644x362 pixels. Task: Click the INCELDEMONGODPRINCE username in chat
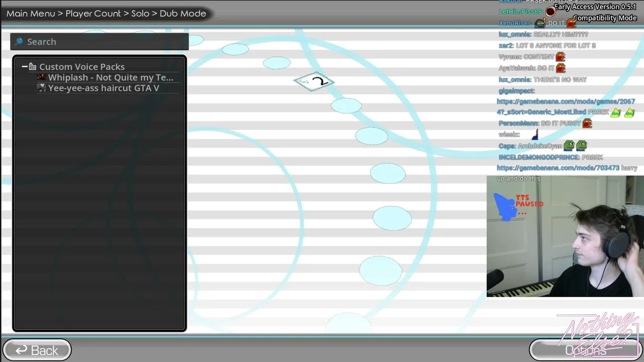click(539, 157)
